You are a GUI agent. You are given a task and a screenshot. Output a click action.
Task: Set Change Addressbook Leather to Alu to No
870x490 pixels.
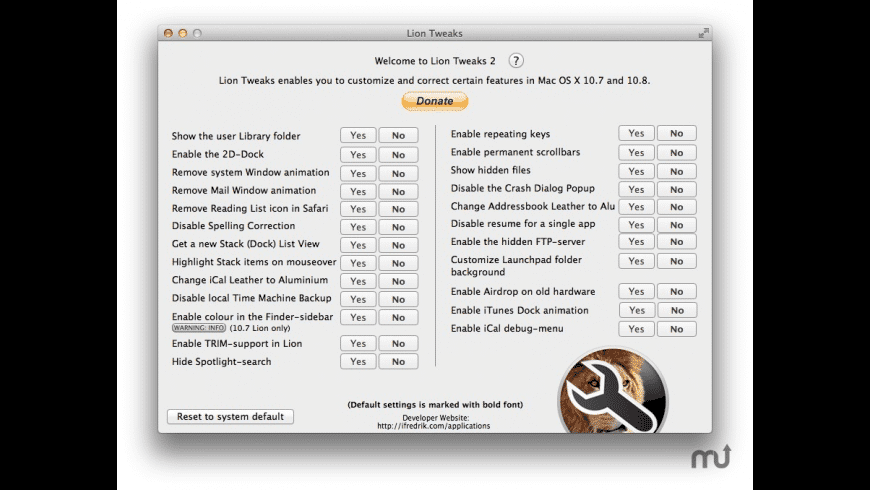coord(676,207)
